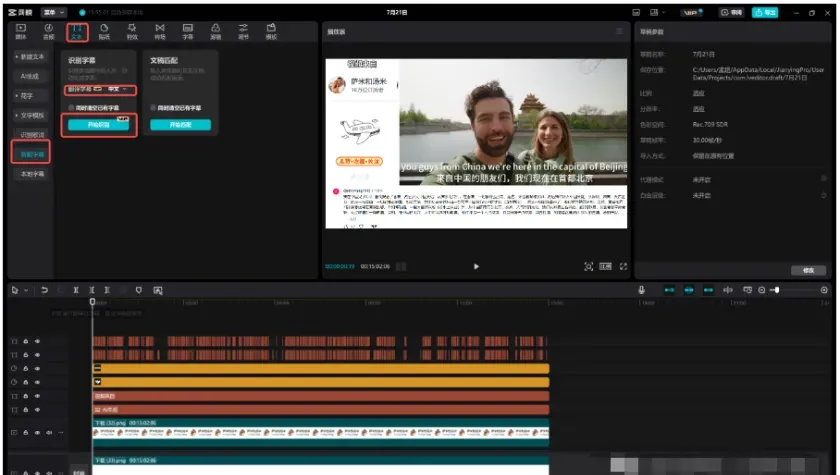The width and height of the screenshot is (840, 475).
Task: Open the 特效 effects tab
Action: point(132,32)
